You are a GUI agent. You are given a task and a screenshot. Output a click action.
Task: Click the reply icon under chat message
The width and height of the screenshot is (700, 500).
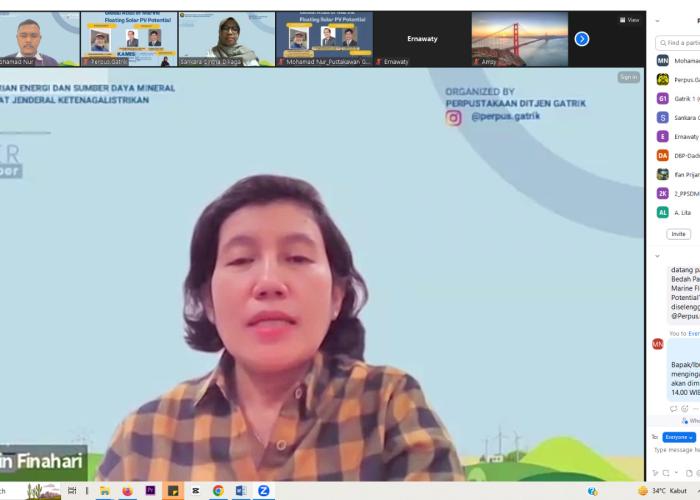(674, 408)
